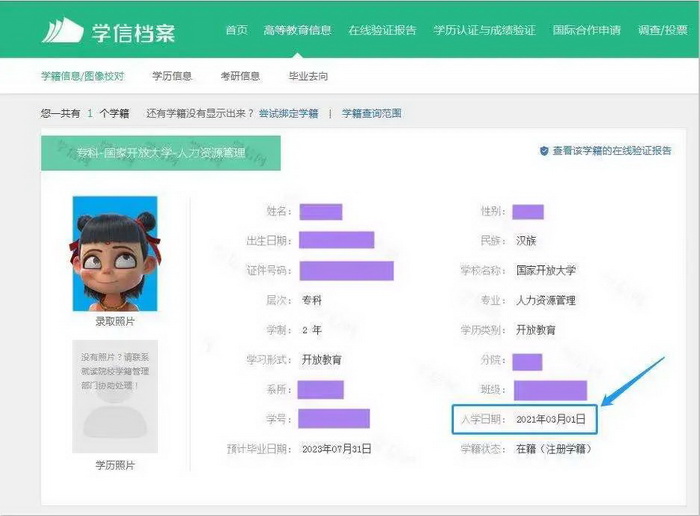This screenshot has height=516, width=700.
Task: Click the 预计毕业日期 value 2023年07月31日
Action: [337, 449]
